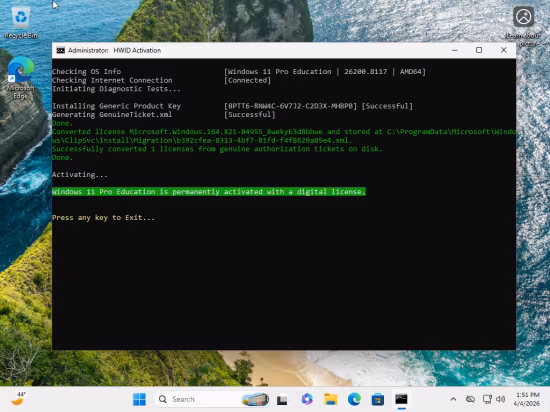Click the "Administrator: HWID Activation" title text
This screenshot has width=550, height=412.
(x=114, y=50)
